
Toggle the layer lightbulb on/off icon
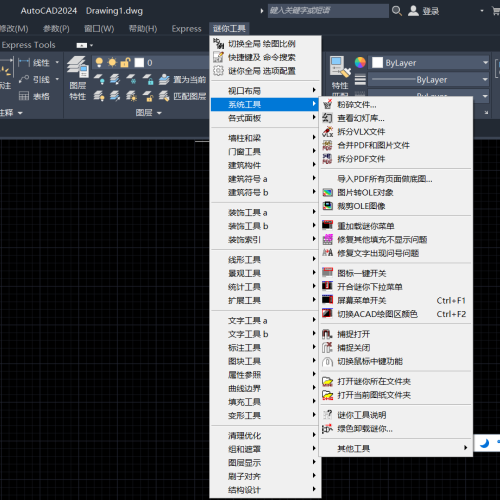click(x=99, y=62)
